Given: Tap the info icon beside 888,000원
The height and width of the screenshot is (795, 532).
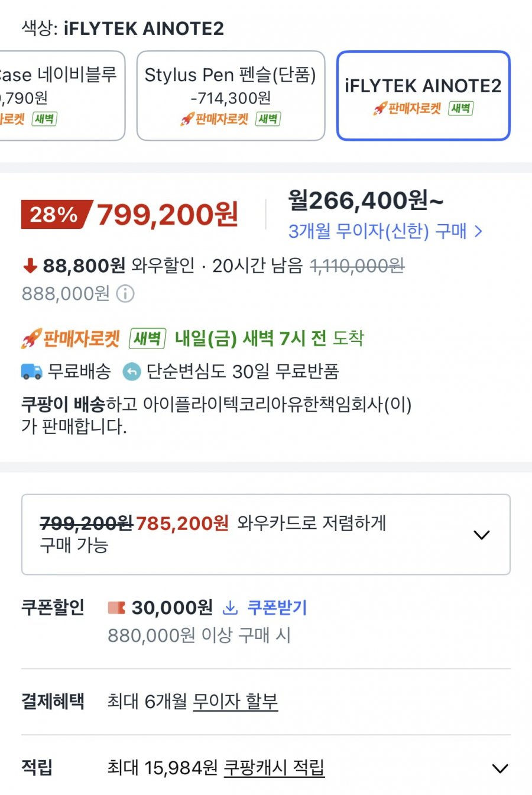Looking at the screenshot, I should [x=125, y=293].
